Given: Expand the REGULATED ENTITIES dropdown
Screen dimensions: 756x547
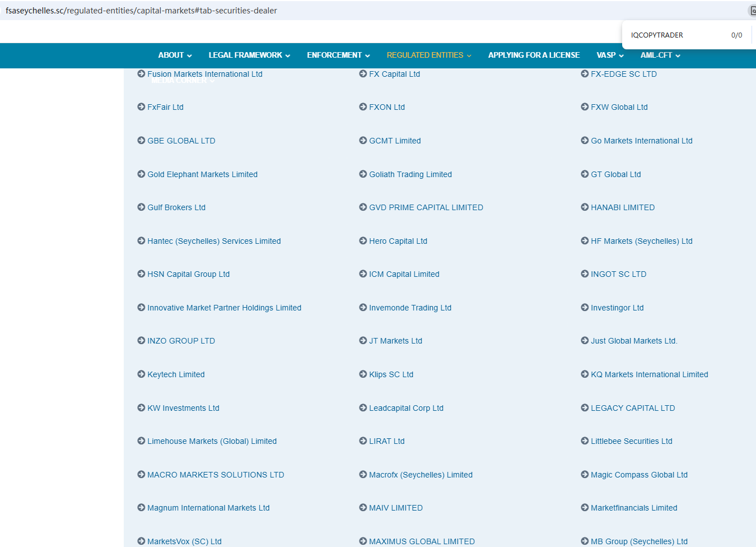Looking at the screenshot, I should tap(429, 55).
